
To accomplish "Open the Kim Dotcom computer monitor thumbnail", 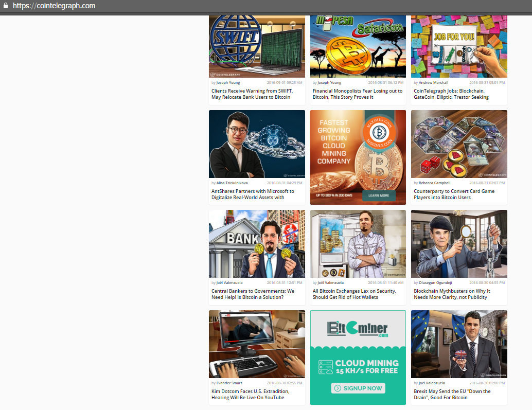I will pyautogui.click(x=257, y=344).
